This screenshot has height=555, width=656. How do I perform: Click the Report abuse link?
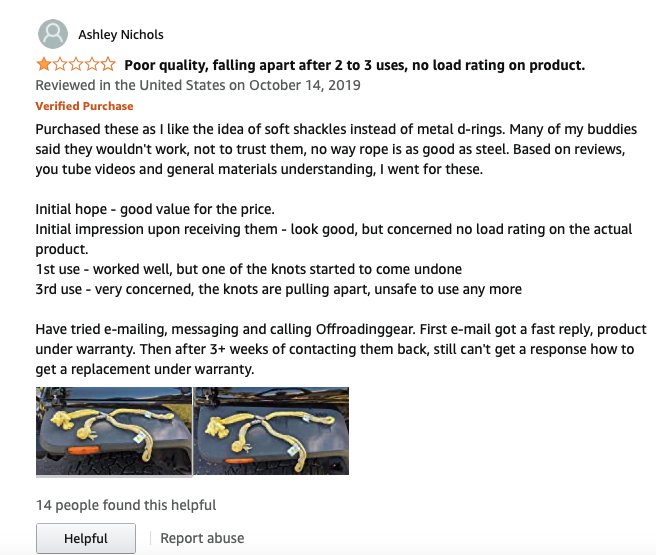click(x=202, y=538)
